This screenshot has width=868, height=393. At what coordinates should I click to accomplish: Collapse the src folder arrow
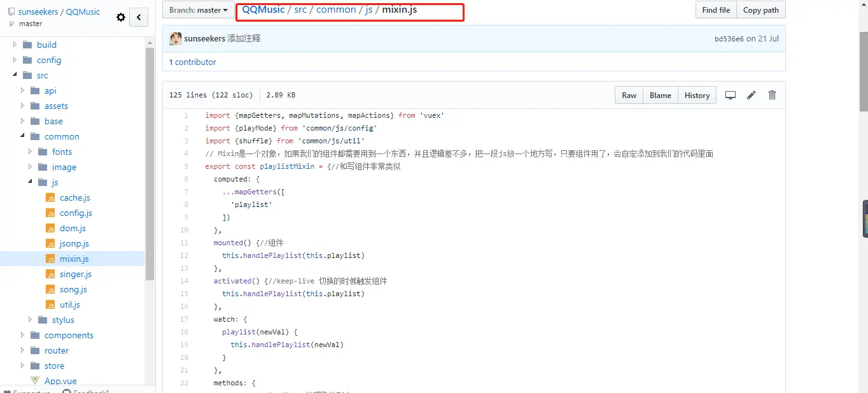pyautogui.click(x=15, y=75)
